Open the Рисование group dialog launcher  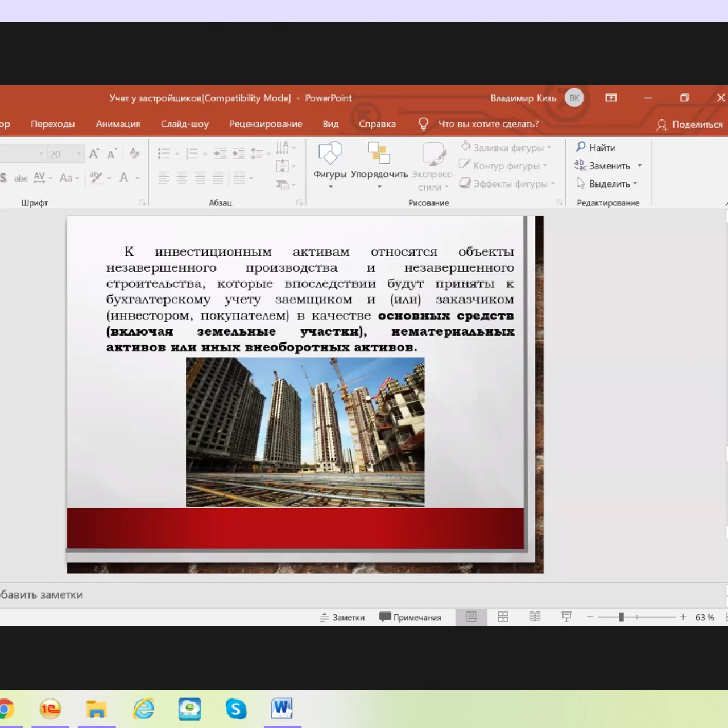click(x=559, y=202)
